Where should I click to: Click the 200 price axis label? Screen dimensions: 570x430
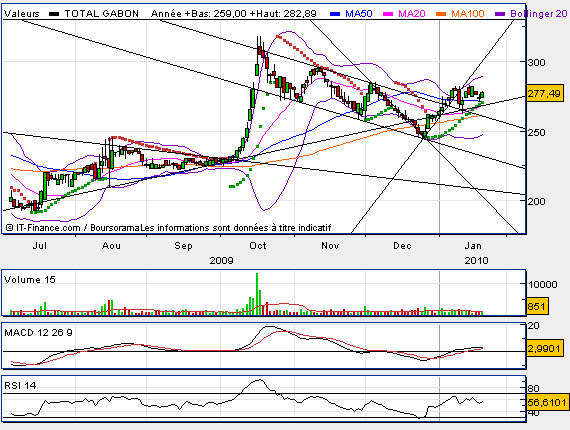point(537,201)
